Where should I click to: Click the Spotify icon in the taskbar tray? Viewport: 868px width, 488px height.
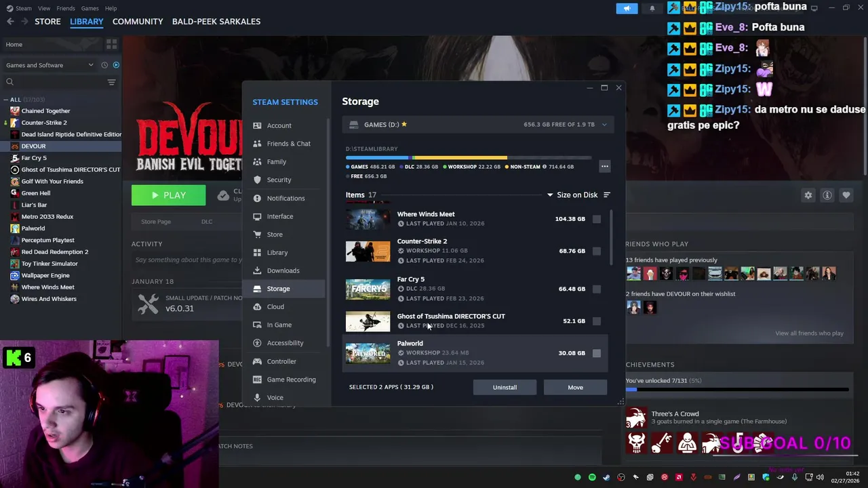point(592,477)
